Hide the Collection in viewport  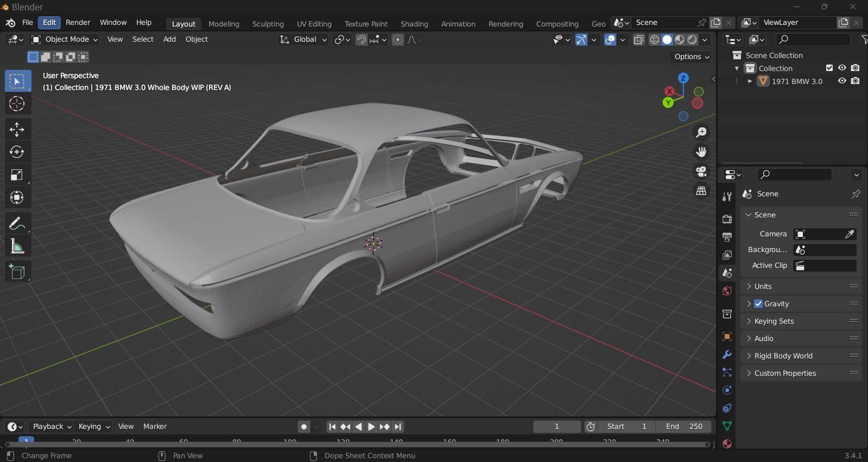coord(842,68)
